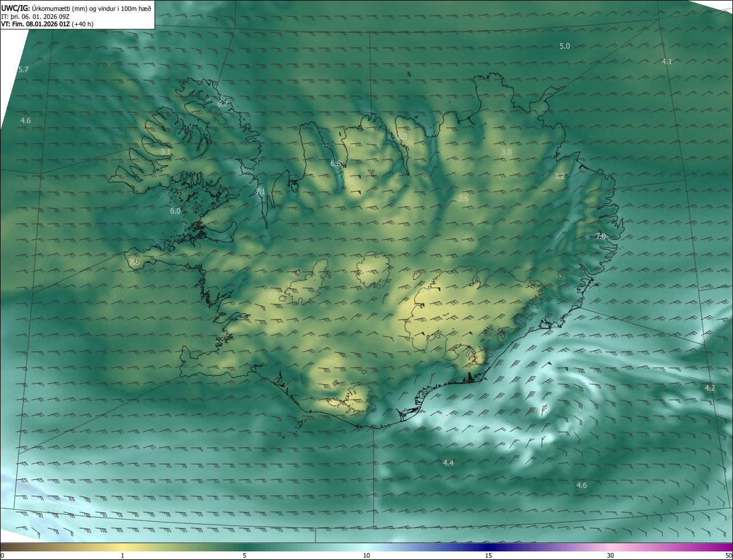Click the colorbar tick label 0
The image size is (733, 560).
coord(2,555)
